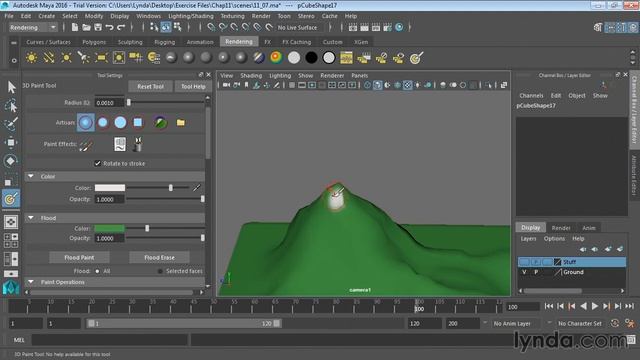Switch to the Anim layer tab
The width and height of the screenshot is (640, 360).
click(x=589, y=228)
